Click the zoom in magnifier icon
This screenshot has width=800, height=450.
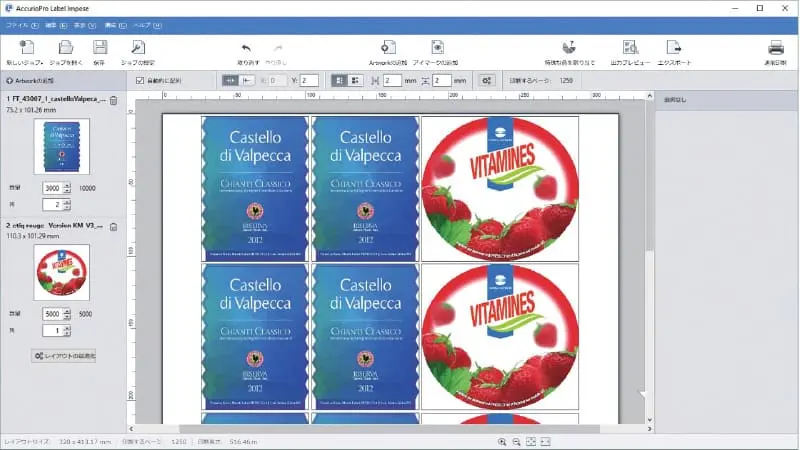501,441
